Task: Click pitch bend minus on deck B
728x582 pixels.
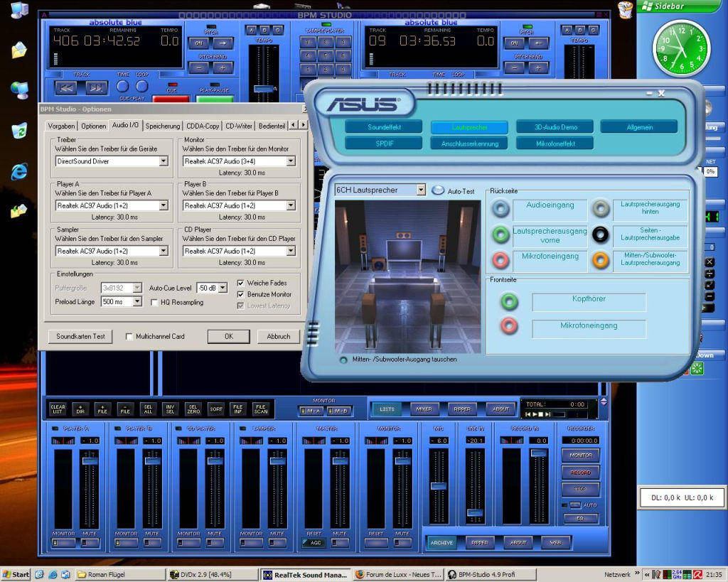Action: tap(514, 68)
